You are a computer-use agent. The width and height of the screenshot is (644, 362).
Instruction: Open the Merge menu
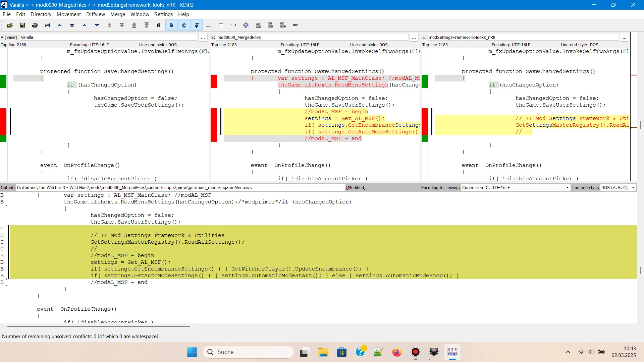tap(117, 14)
